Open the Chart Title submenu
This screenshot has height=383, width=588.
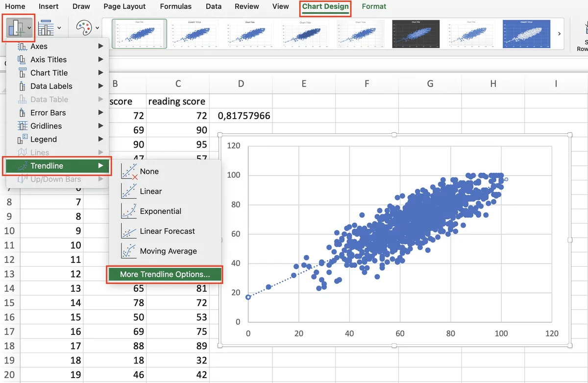tap(57, 73)
